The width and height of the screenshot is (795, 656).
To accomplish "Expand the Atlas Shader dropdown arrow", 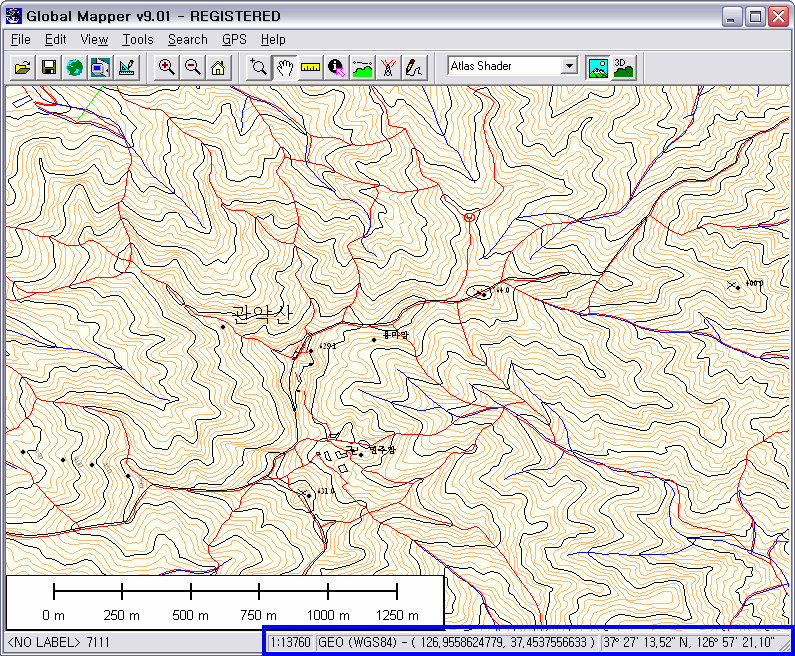I will click(x=569, y=66).
